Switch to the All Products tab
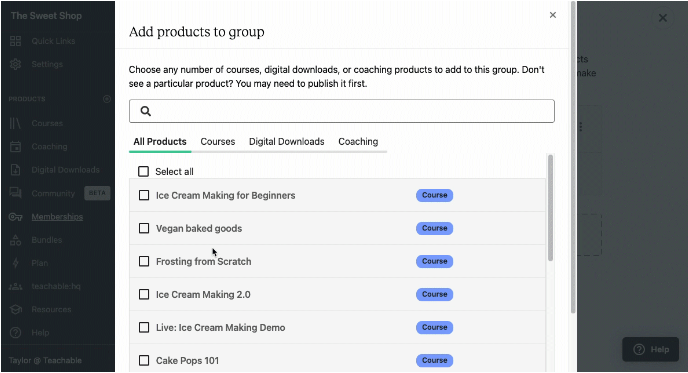688x373 pixels. pyautogui.click(x=160, y=142)
